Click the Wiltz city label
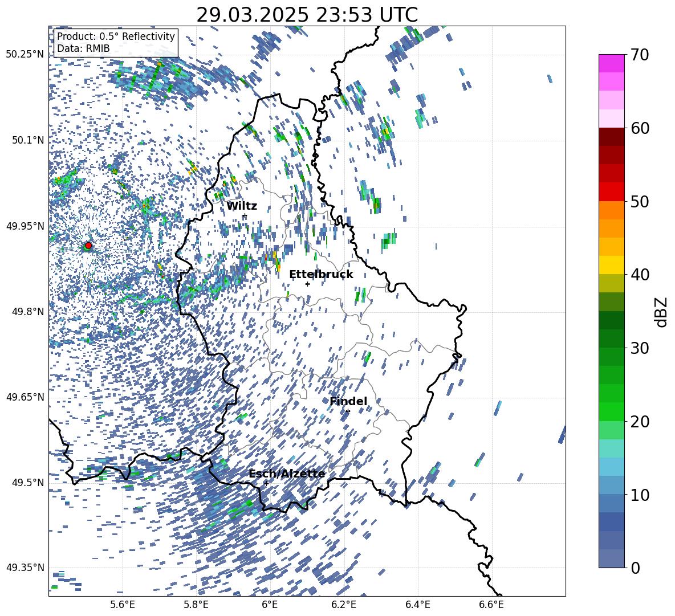The image size is (675, 616). [242, 206]
